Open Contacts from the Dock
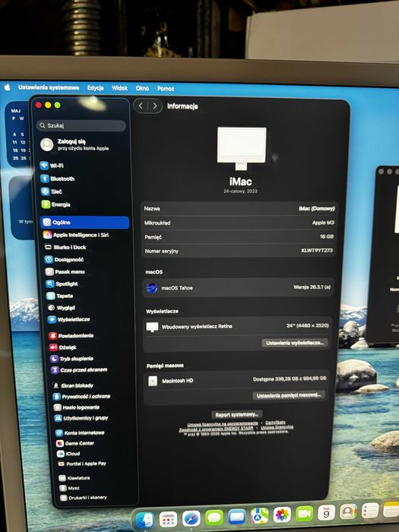This screenshot has height=532, width=399. coord(348,511)
